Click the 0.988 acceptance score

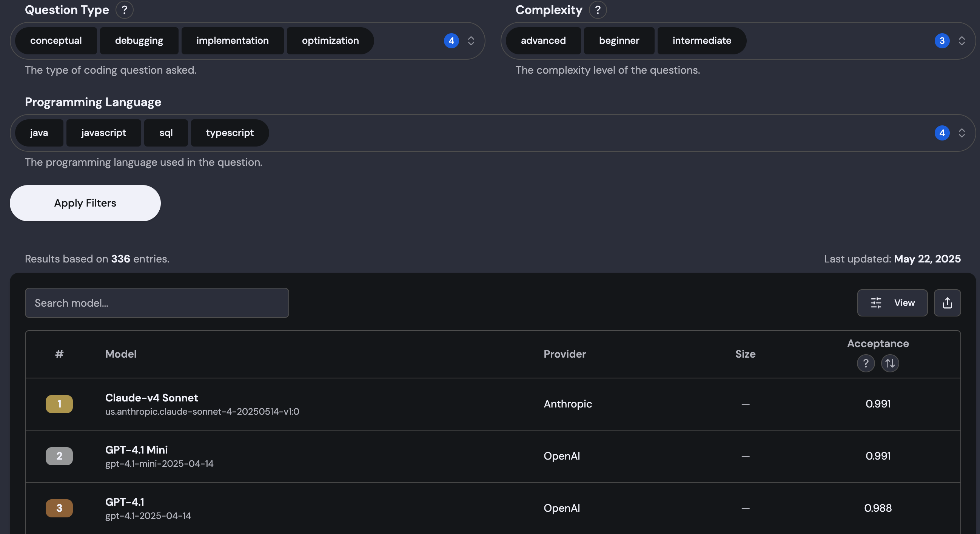tap(878, 508)
